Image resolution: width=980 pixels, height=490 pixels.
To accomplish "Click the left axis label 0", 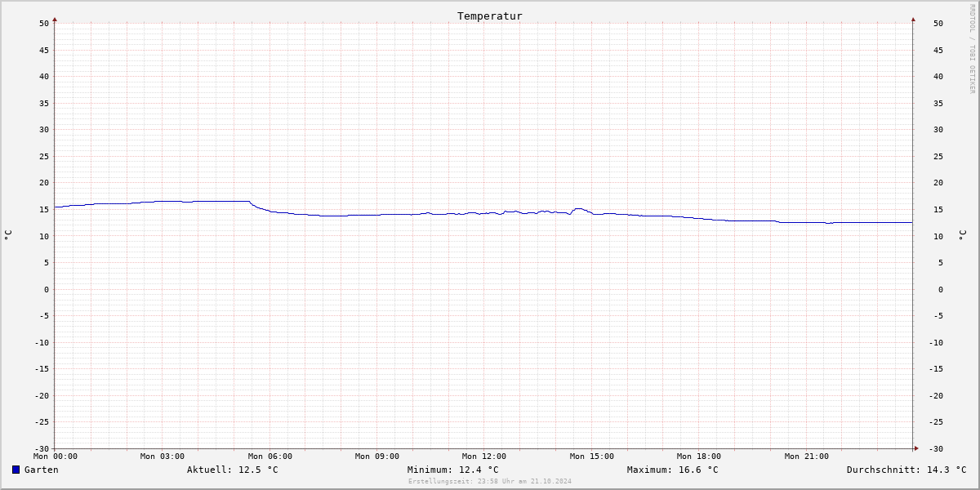I will click(47, 289).
